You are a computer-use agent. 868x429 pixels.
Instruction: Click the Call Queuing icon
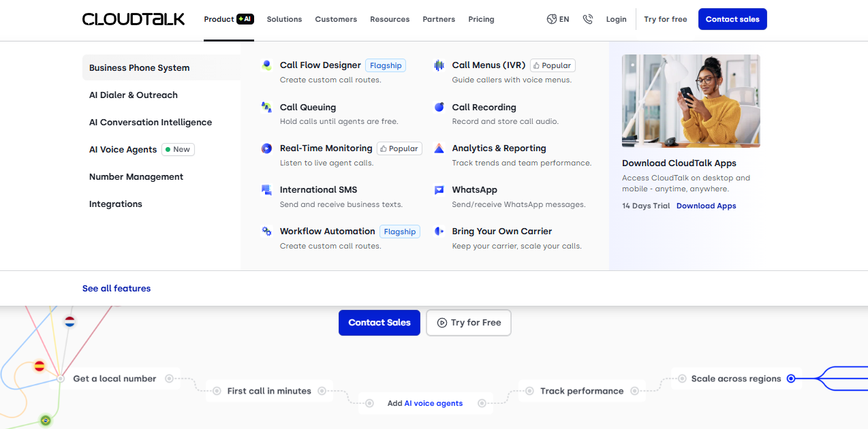pyautogui.click(x=266, y=107)
